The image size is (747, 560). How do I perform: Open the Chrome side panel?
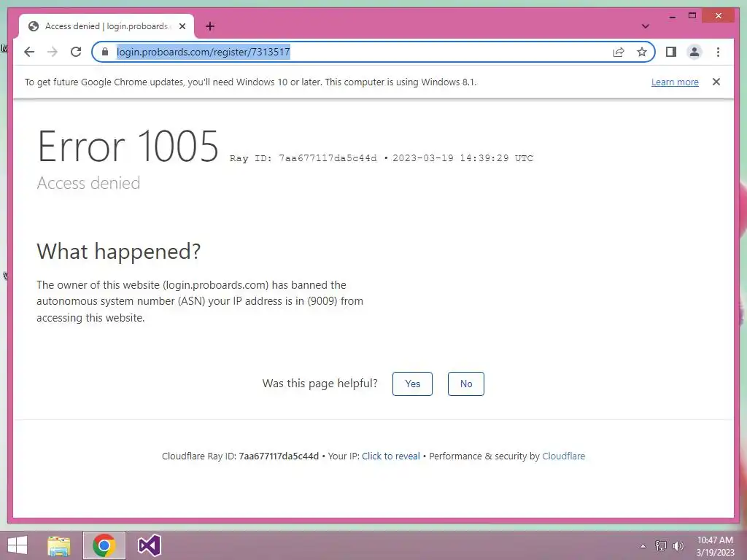click(671, 52)
